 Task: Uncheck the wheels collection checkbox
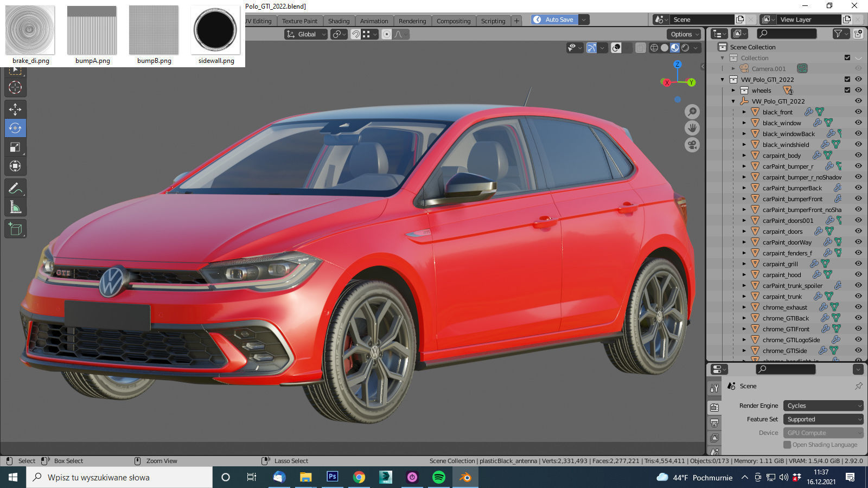point(847,90)
